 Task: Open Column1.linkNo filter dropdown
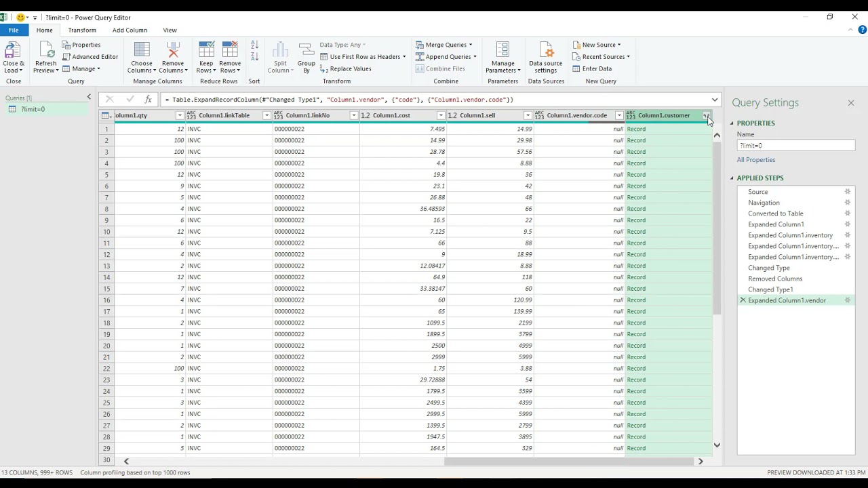[353, 116]
